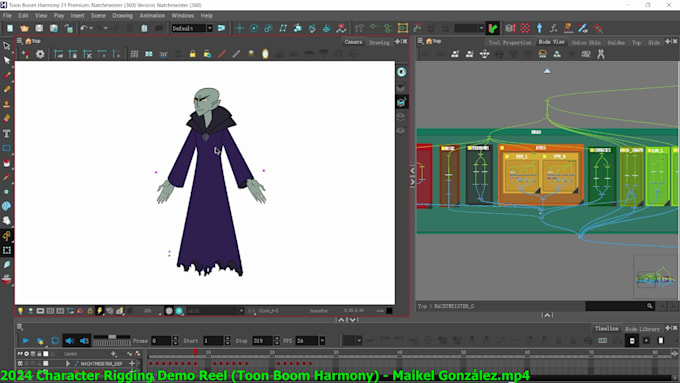This screenshot has width=680, height=383.
Task: Click the up arrow at top of Node View
Action: (547, 71)
